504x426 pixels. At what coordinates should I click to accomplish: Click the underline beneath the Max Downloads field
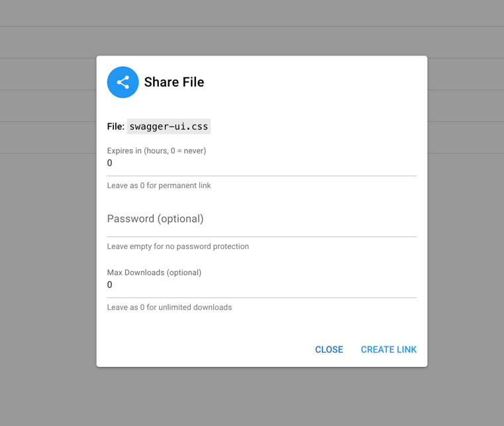tap(262, 297)
